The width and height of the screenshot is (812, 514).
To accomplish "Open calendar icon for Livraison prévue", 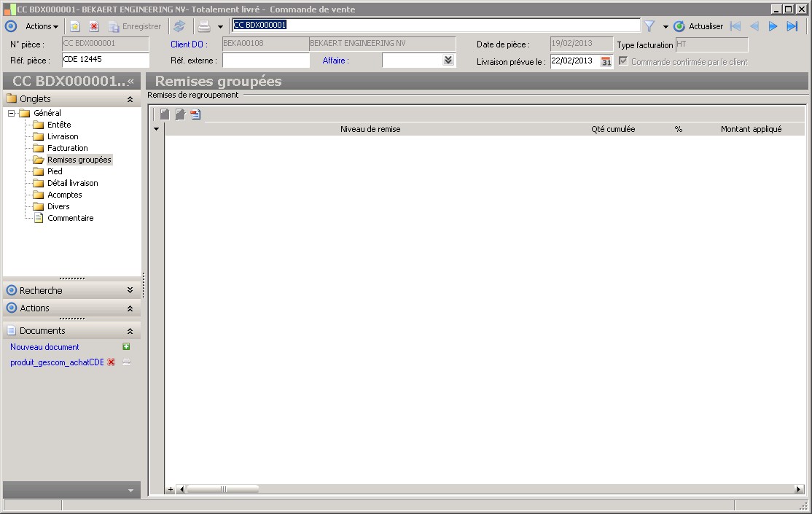I will point(606,62).
